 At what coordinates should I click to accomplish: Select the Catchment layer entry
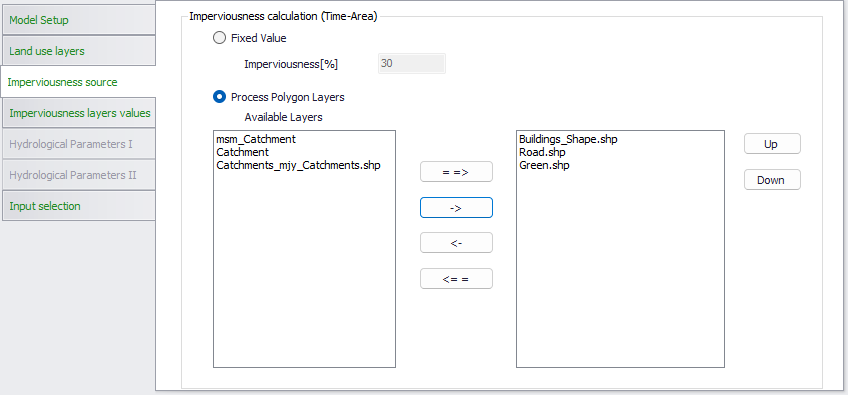click(x=242, y=152)
